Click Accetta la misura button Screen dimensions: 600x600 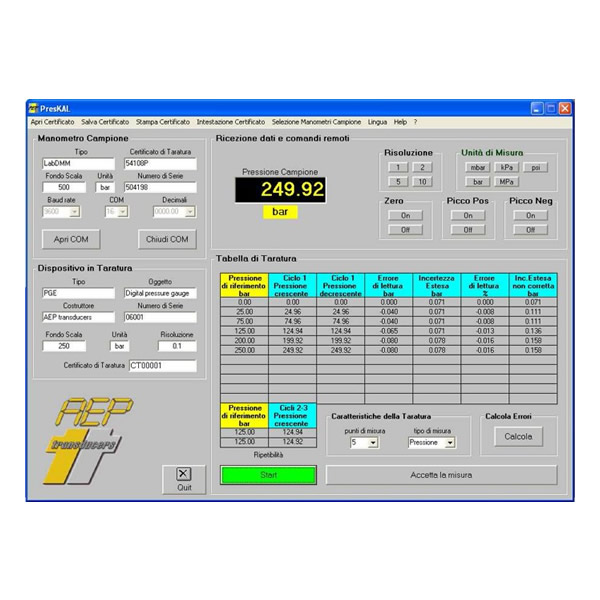coord(441,474)
